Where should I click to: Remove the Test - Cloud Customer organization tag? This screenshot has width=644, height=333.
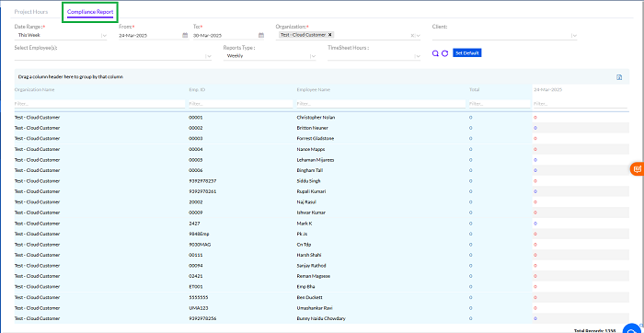click(x=329, y=35)
